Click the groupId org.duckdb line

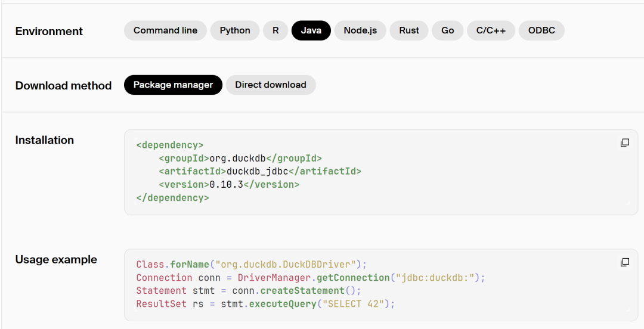[x=240, y=158]
